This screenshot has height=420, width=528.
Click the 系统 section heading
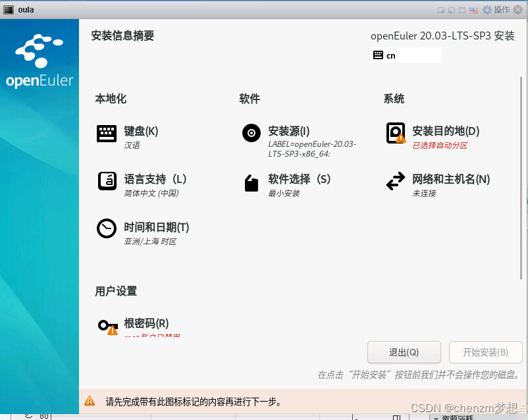pos(394,99)
